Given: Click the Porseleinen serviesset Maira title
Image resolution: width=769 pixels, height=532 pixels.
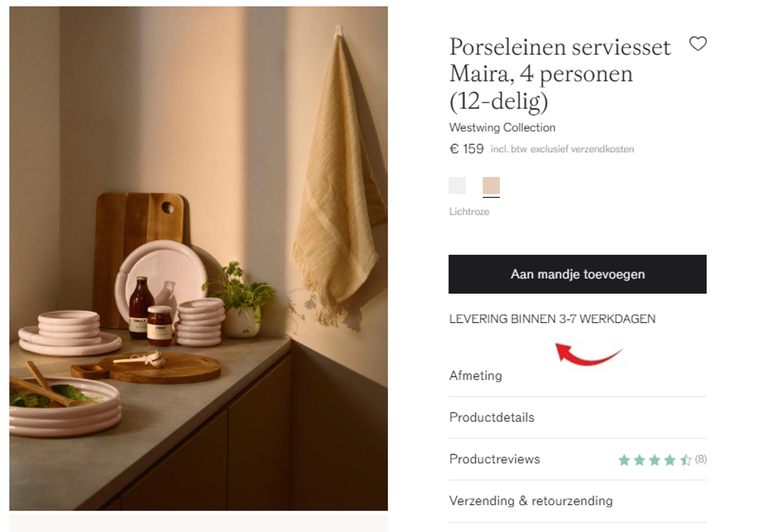Looking at the screenshot, I should [x=560, y=74].
